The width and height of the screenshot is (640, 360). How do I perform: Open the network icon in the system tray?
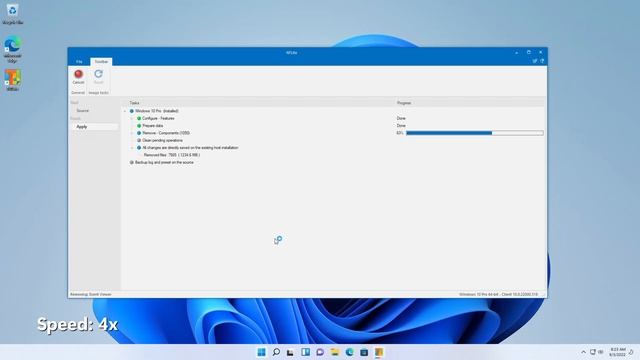(x=593, y=352)
